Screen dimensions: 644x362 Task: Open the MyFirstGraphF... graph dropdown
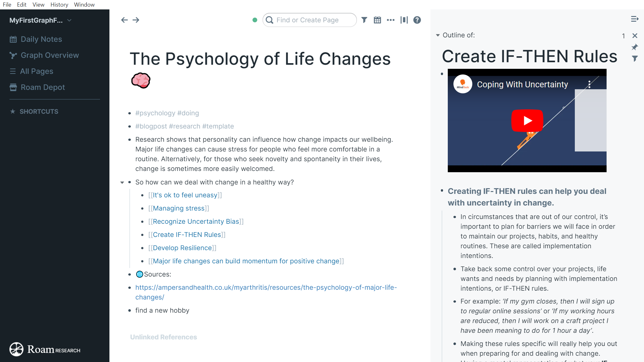pos(41,20)
